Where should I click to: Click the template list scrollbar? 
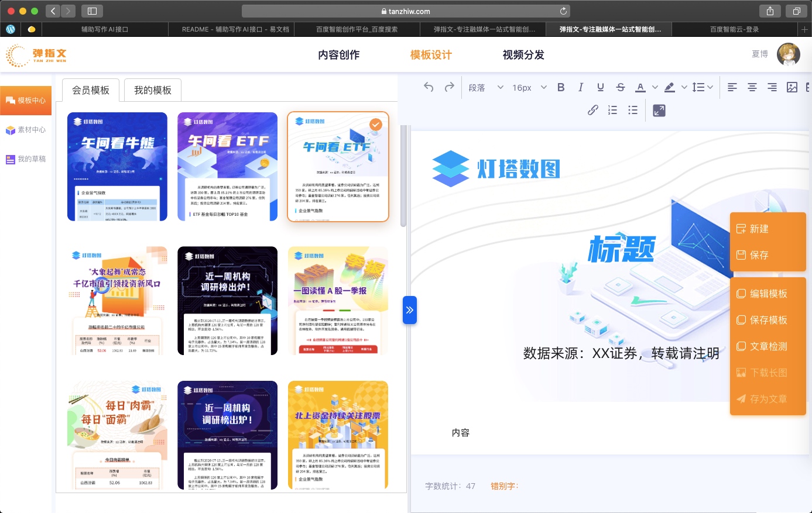coord(403,175)
